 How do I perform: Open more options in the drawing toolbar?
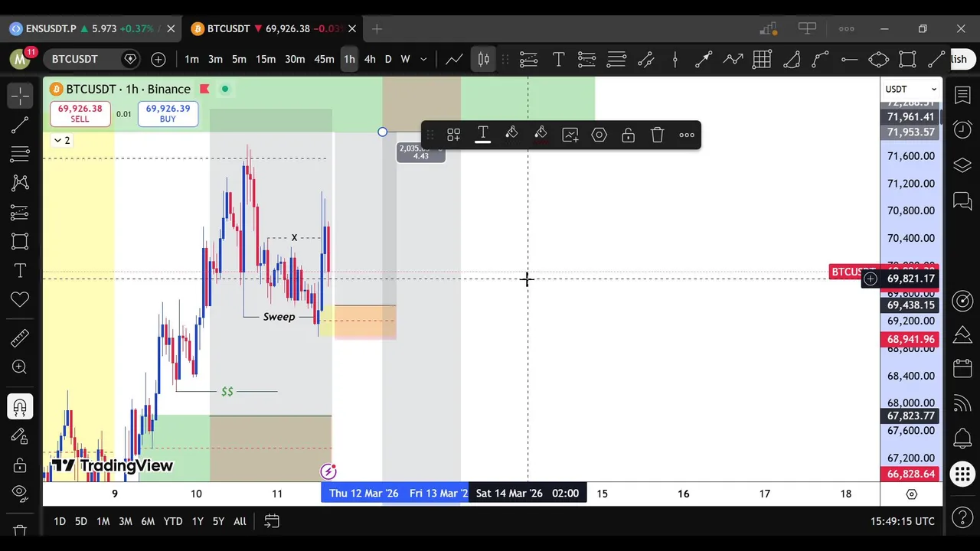click(687, 135)
